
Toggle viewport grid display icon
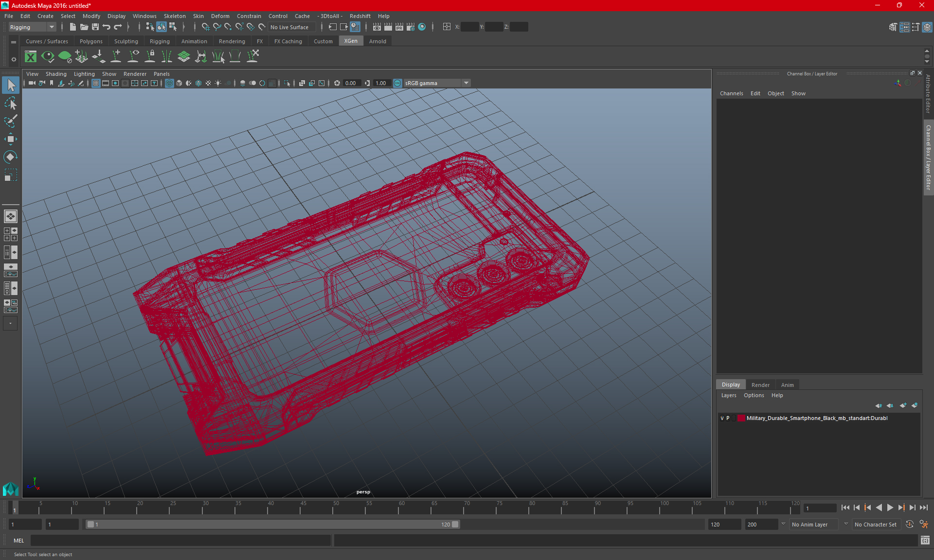[x=96, y=83]
